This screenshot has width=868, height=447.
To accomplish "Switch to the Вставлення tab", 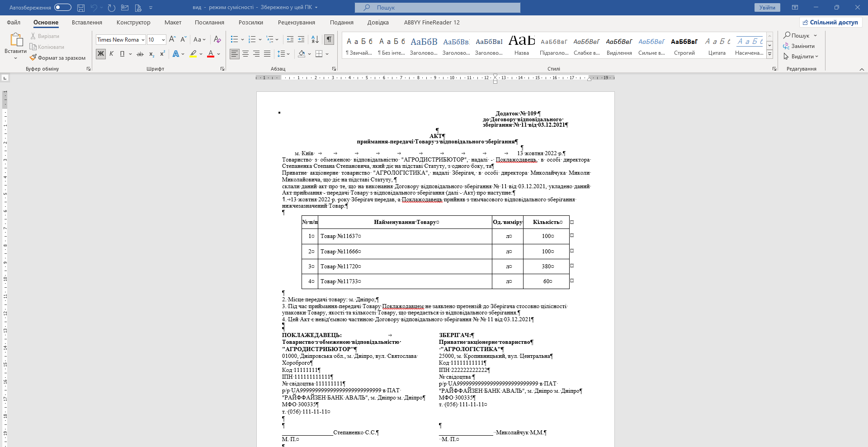I will pos(87,22).
